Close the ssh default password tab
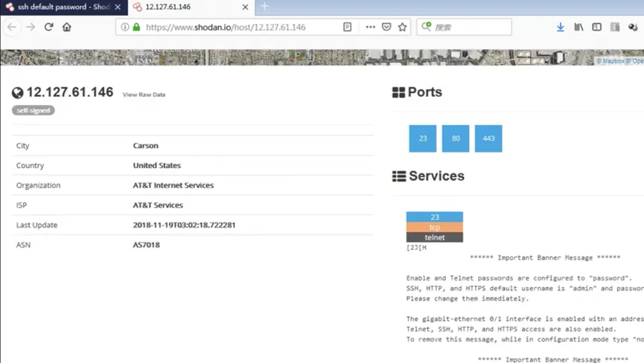Screen dimensions: 644x363 coord(118,7)
